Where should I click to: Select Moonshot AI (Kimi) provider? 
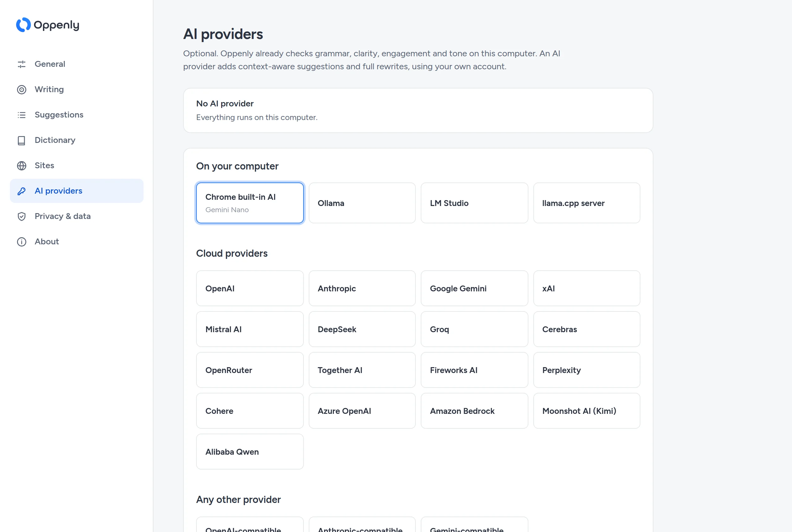[587, 411]
